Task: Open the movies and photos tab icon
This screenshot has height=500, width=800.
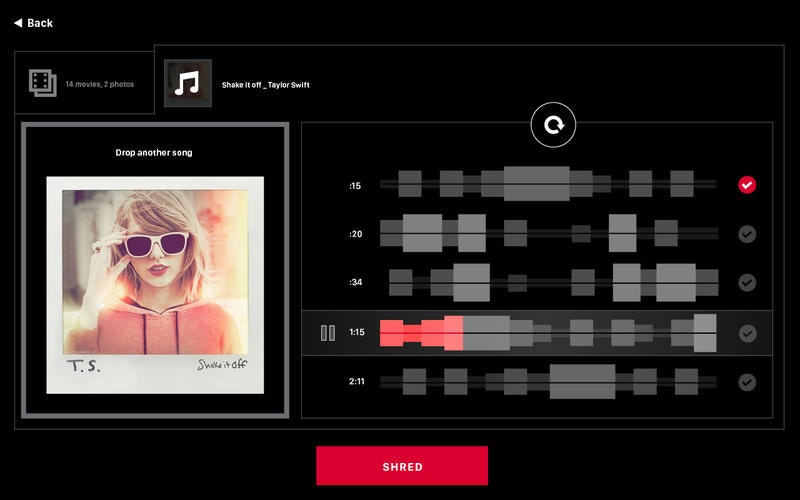Action: pyautogui.click(x=43, y=83)
